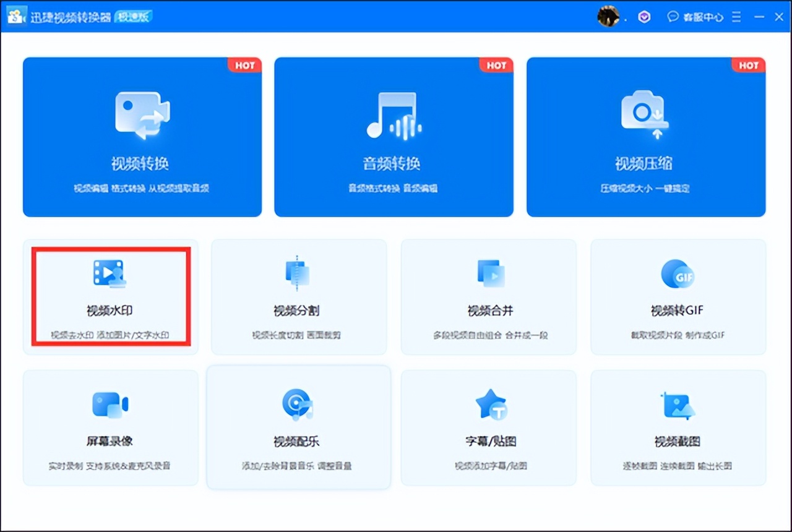Screen dimensions: 792x532
Task: Click the 迅捷视频转换器 title text
Action: pos(71,17)
